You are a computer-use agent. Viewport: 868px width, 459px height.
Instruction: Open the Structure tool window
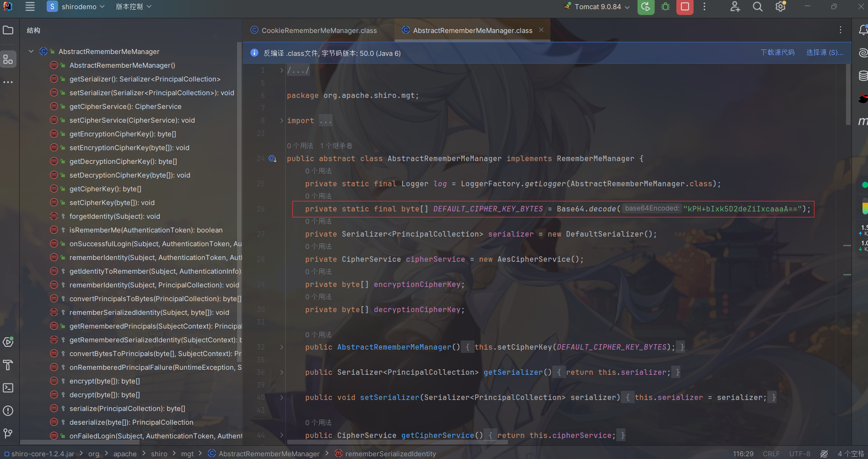tap(8, 59)
